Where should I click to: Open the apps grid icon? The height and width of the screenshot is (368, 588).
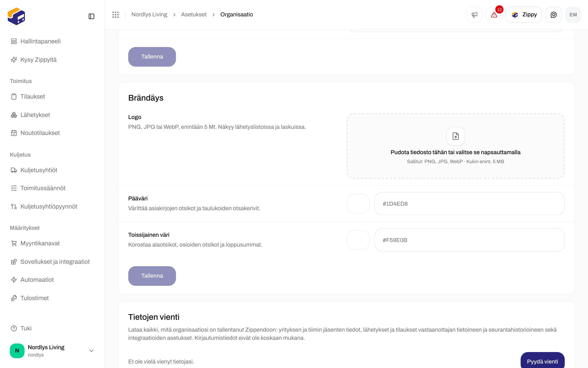[x=116, y=15]
